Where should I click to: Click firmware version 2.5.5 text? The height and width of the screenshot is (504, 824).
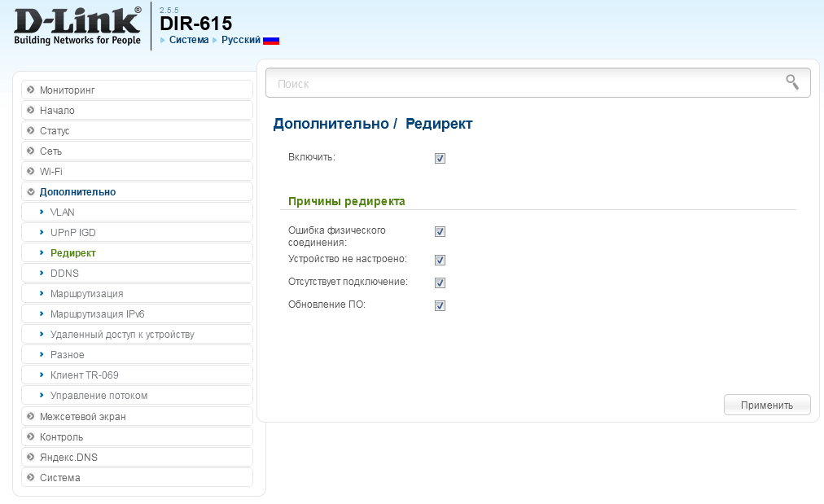tap(169, 10)
